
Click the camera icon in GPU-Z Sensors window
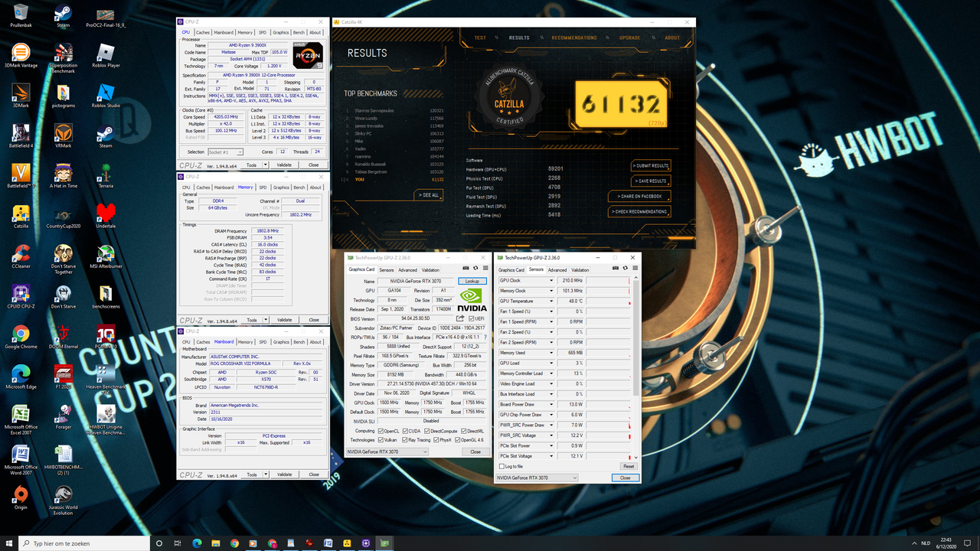(616, 268)
